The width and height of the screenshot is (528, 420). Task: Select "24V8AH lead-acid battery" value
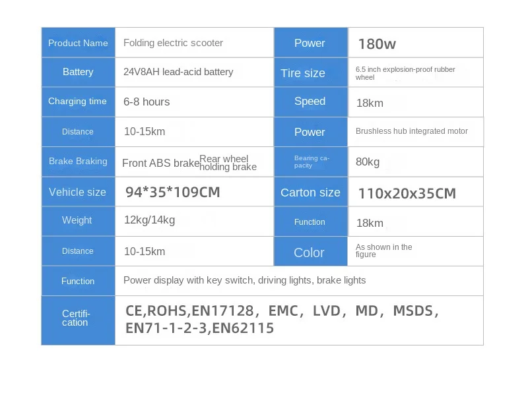(178, 72)
